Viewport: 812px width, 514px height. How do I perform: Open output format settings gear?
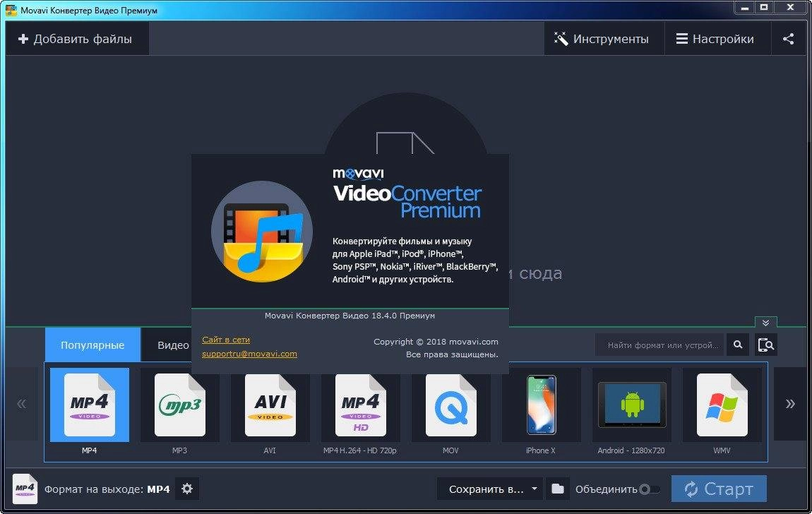(187, 489)
